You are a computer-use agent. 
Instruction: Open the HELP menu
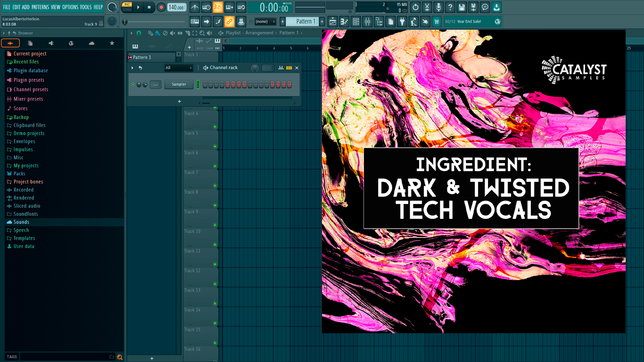click(98, 7)
